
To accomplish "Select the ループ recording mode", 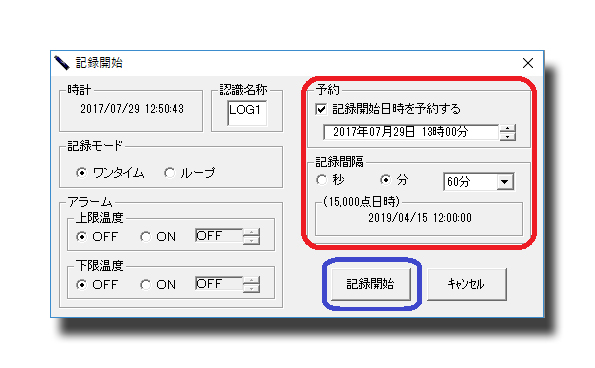I will point(169,173).
